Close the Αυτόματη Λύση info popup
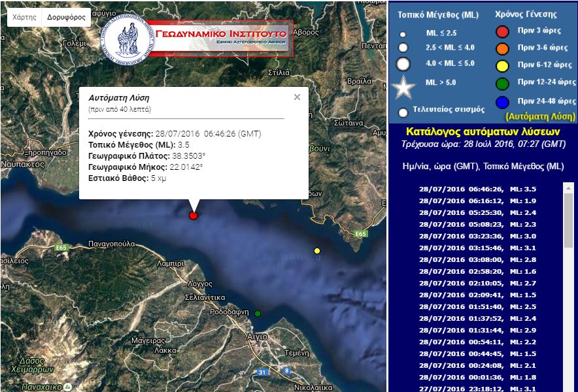 (297, 97)
